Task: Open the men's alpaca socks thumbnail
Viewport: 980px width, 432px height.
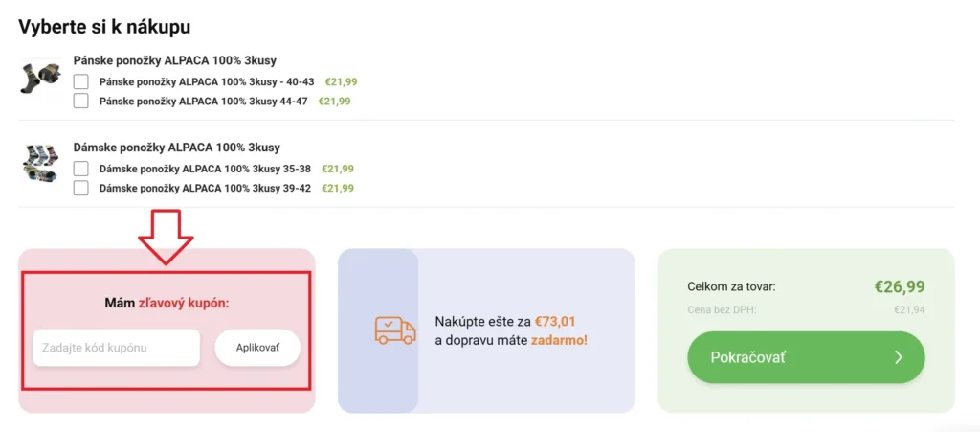Action: 40,77
